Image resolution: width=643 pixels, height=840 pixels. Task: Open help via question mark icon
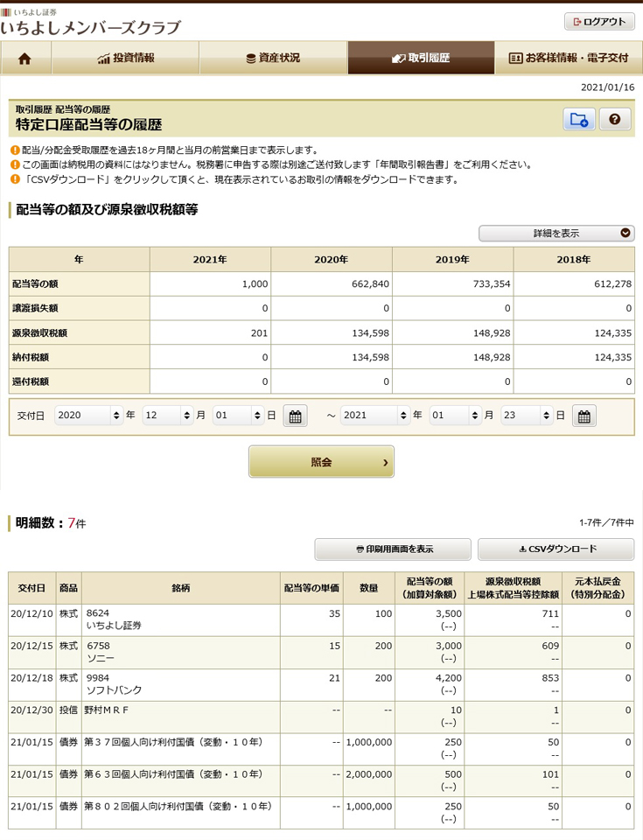(x=615, y=121)
